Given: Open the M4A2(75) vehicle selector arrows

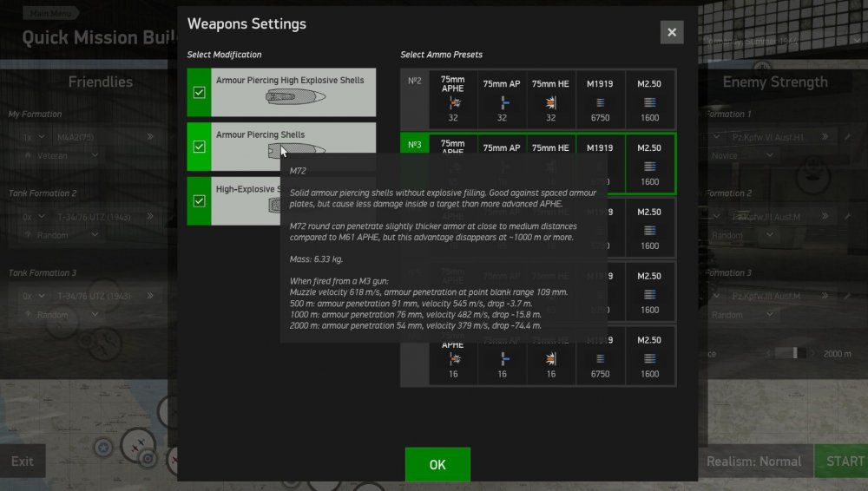Looking at the screenshot, I should [x=150, y=136].
